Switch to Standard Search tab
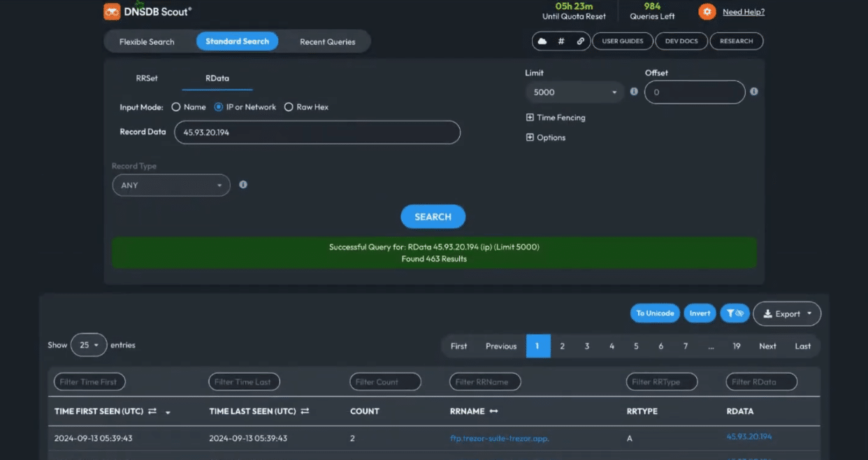This screenshot has height=460, width=868. click(x=237, y=41)
